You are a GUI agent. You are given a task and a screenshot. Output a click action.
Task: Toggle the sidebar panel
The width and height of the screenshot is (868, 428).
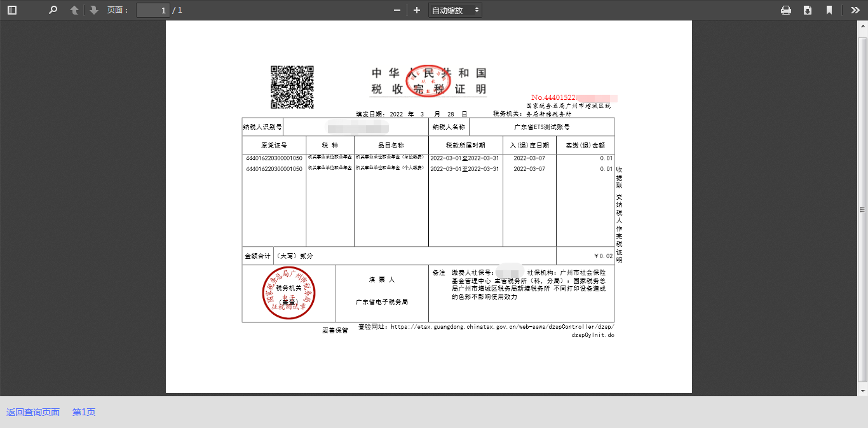click(x=12, y=10)
